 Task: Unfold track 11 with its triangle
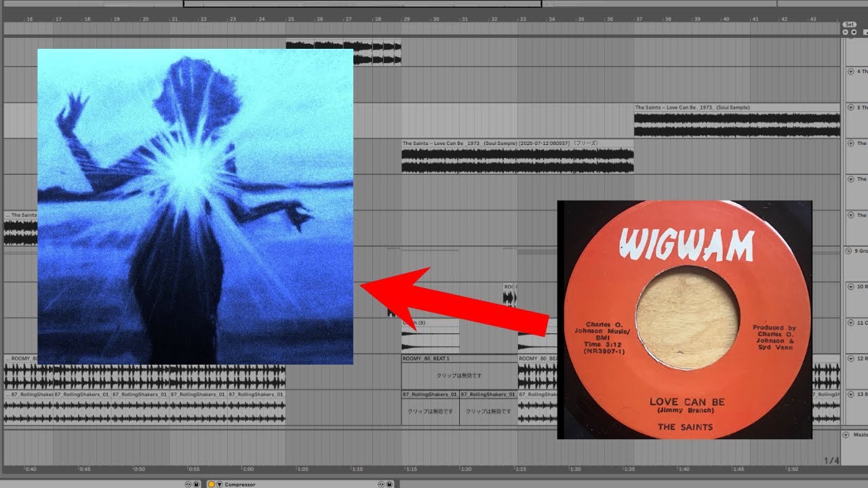[850, 323]
